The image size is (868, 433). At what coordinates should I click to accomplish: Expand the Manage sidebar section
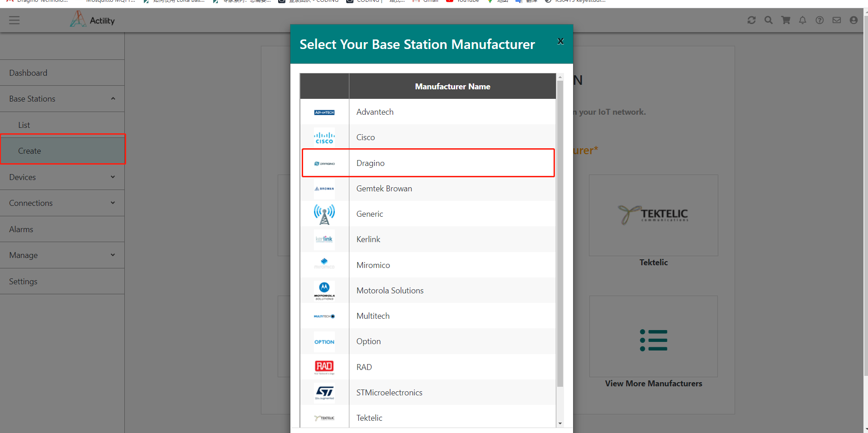pyautogui.click(x=62, y=255)
